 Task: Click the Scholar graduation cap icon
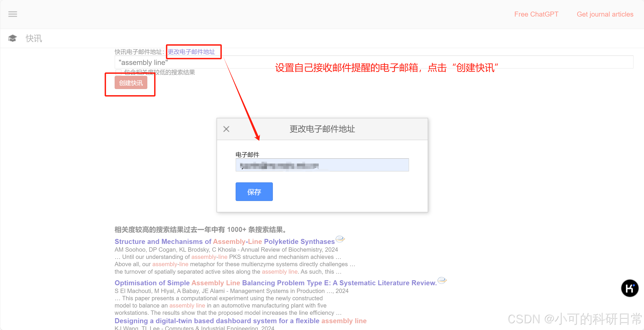[x=12, y=38]
